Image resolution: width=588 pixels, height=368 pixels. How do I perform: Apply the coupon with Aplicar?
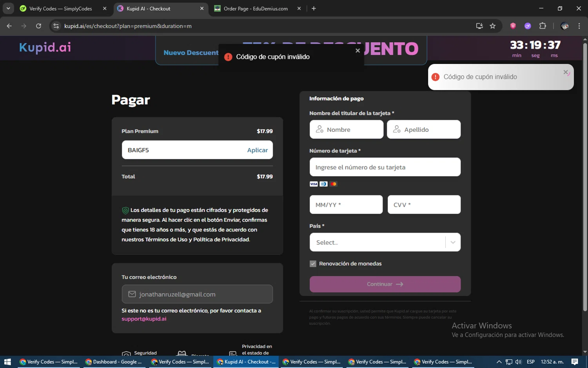click(x=258, y=150)
